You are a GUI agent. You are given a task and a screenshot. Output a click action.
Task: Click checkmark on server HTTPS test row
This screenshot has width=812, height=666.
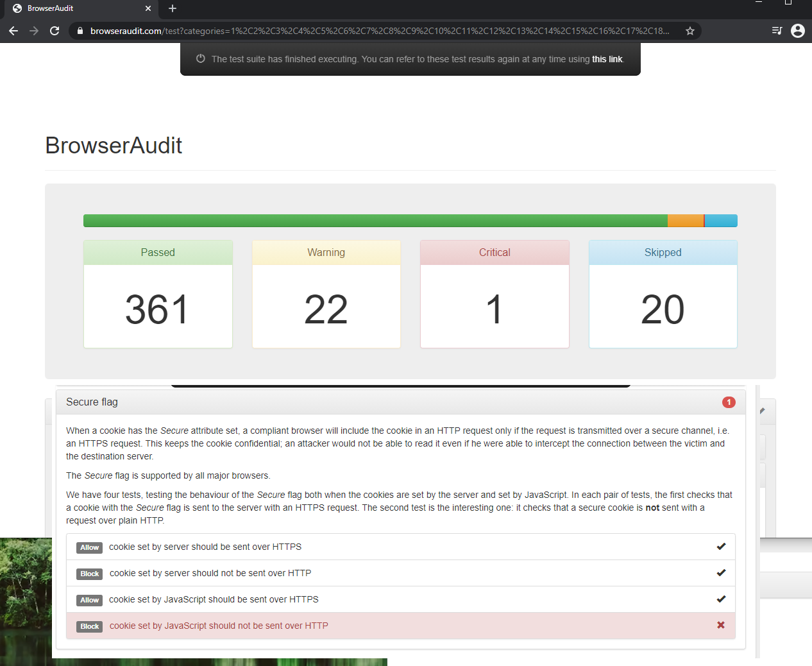point(721,547)
